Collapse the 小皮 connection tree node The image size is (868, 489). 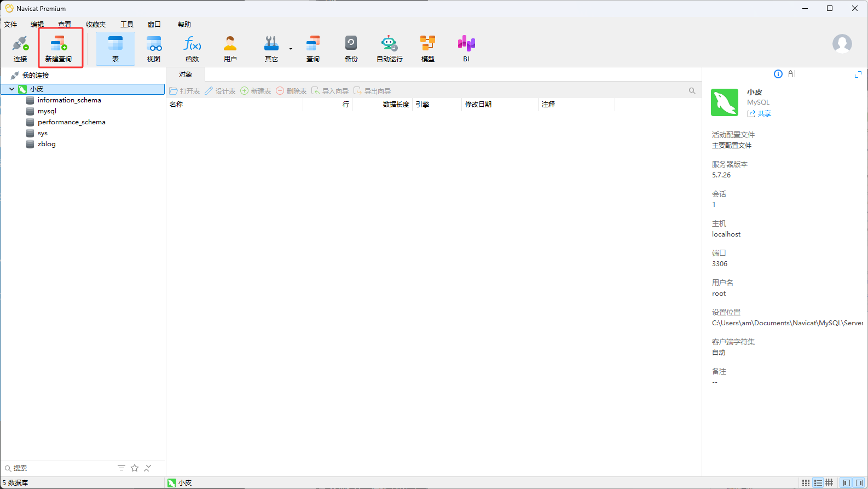11,89
